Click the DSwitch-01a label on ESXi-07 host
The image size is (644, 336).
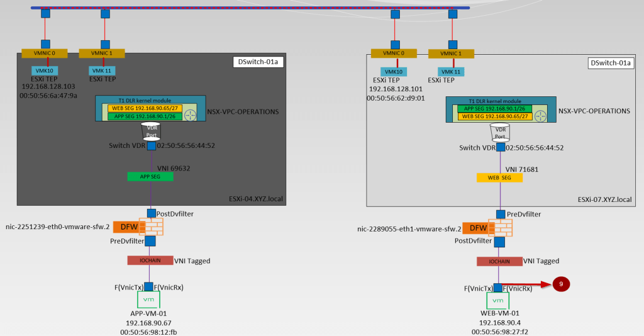click(x=610, y=62)
